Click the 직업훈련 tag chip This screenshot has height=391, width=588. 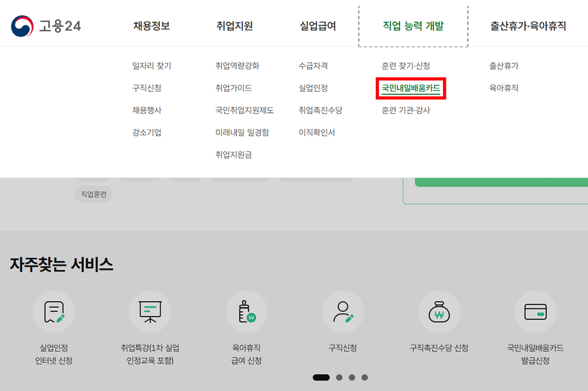pyautogui.click(x=94, y=194)
